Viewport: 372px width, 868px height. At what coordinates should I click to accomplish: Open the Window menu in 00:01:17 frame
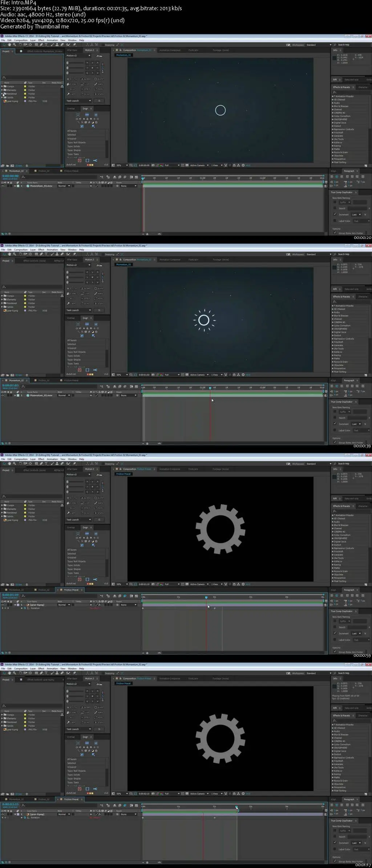click(x=72, y=669)
